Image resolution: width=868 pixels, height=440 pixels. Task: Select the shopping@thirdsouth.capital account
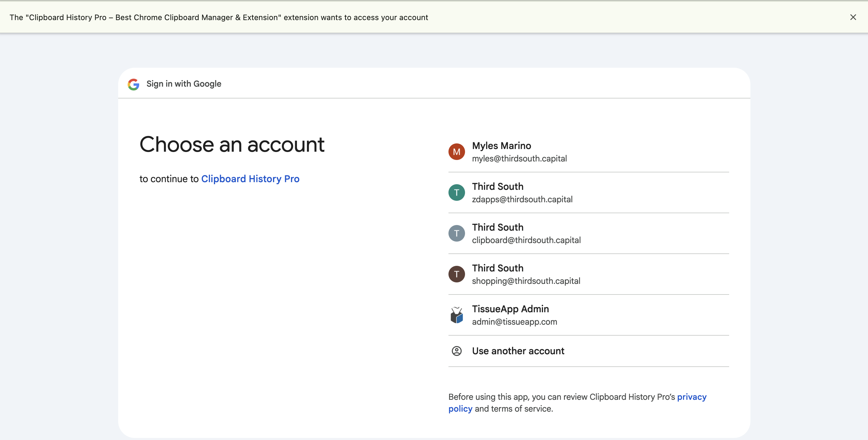click(x=588, y=274)
